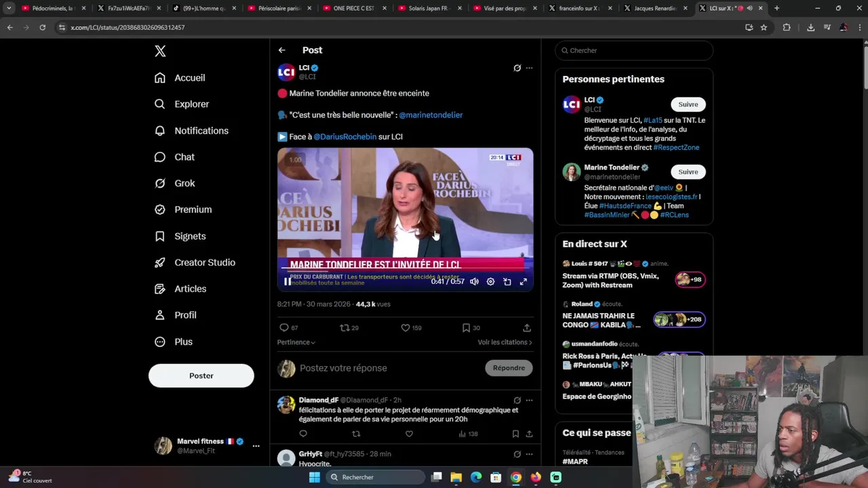Open Chrome from the taskbar
The width and height of the screenshot is (868, 488).
516,477
